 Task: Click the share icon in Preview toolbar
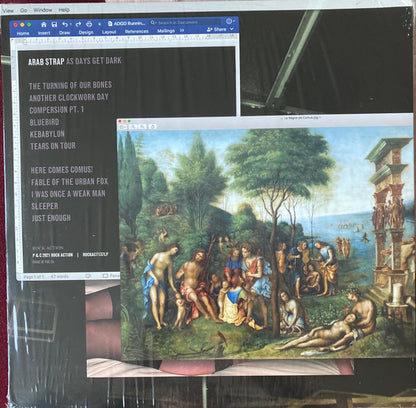pos(152,127)
